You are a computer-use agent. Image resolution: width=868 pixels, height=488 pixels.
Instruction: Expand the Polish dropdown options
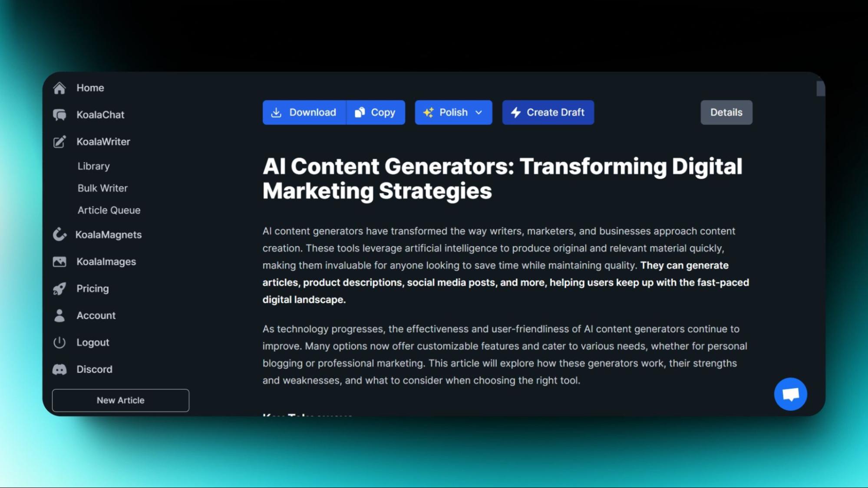tap(479, 113)
